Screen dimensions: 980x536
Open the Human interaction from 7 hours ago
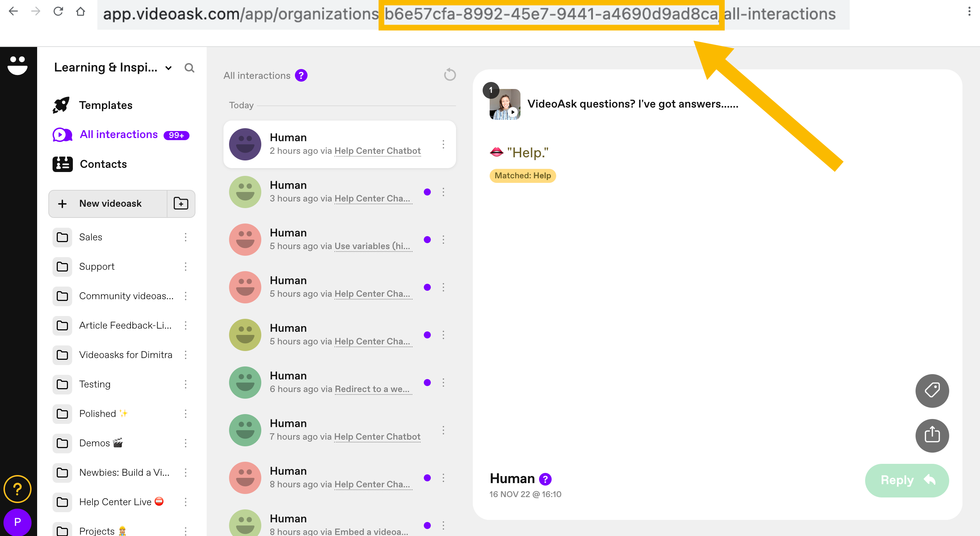pos(339,430)
